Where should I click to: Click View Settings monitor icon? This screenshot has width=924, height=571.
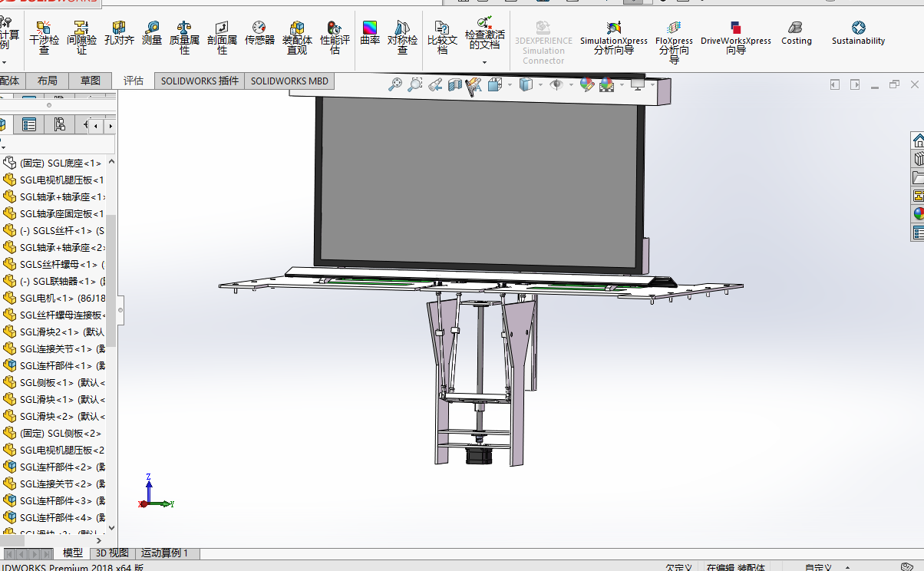click(x=638, y=84)
